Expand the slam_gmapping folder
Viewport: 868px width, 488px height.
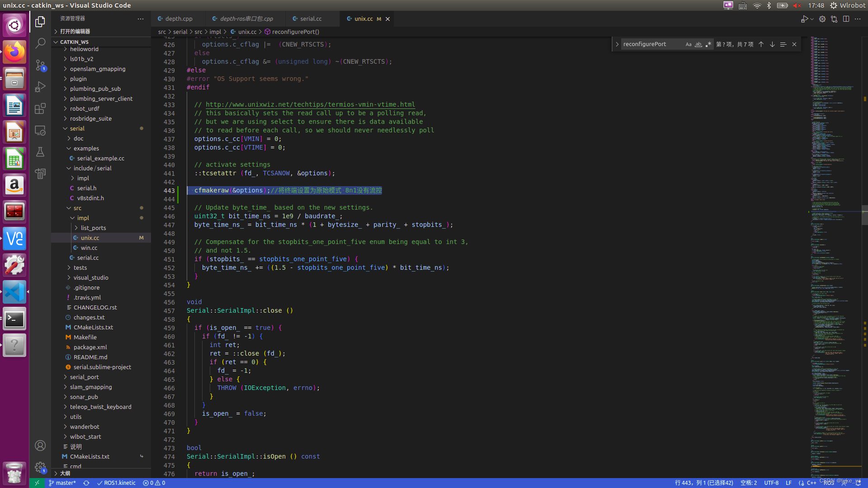coord(90,387)
